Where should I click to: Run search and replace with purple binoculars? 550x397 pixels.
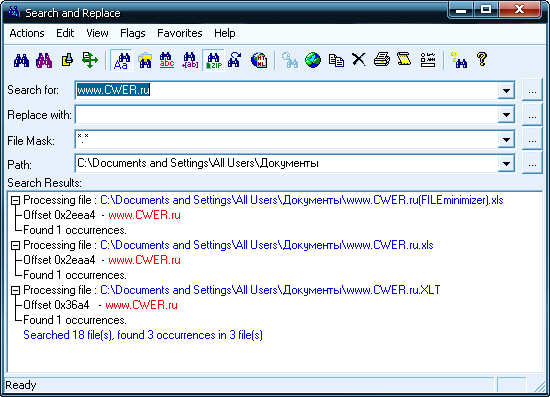44,60
